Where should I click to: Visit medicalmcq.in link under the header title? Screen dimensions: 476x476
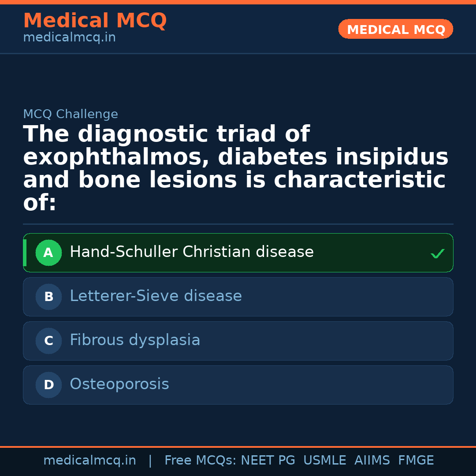tap(69, 38)
